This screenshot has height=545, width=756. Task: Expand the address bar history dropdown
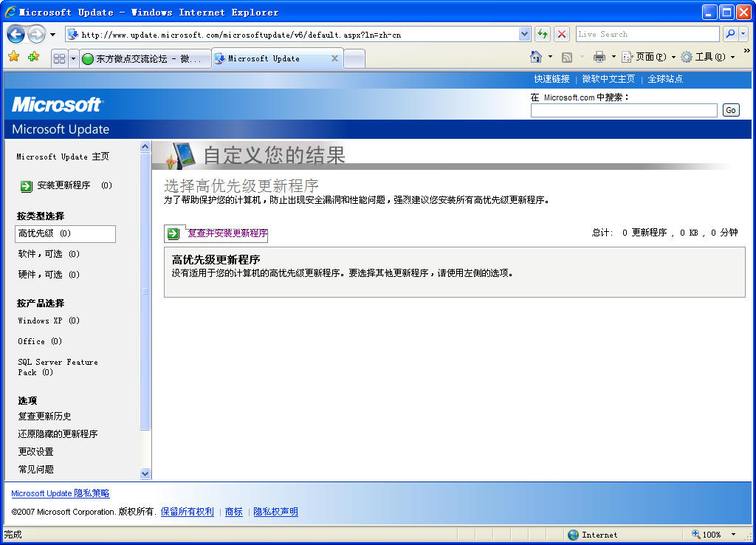click(525, 34)
